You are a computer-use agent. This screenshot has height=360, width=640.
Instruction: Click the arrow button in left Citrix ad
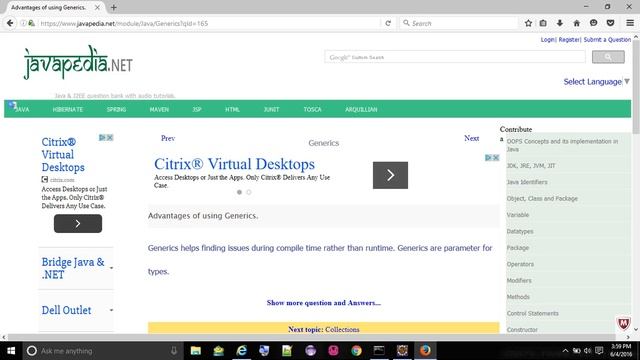click(78, 224)
